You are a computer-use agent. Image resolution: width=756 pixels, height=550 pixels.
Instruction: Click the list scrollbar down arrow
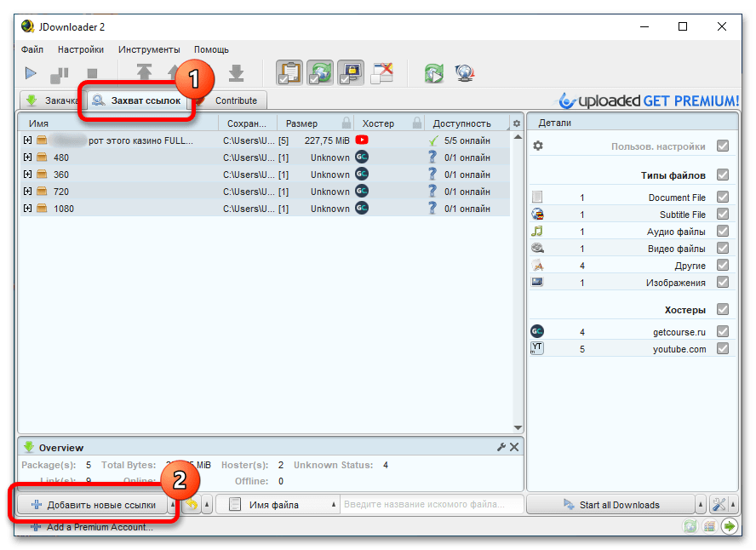(x=518, y=427)
